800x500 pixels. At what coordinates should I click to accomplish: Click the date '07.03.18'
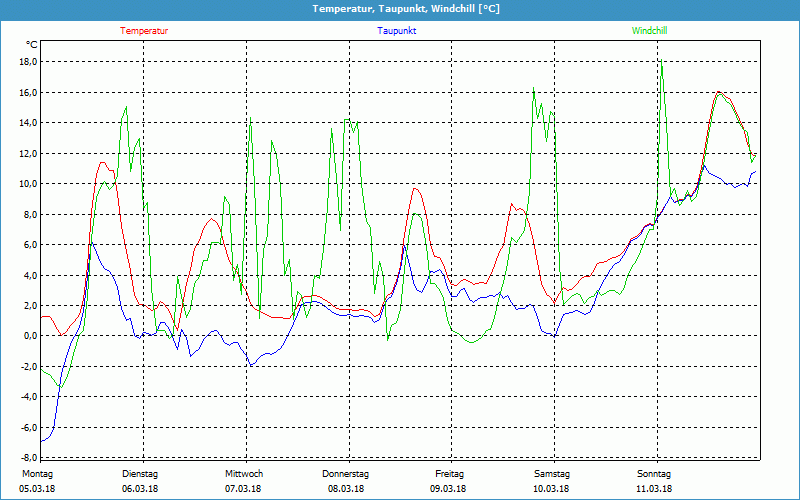click(x=243, y=489)
